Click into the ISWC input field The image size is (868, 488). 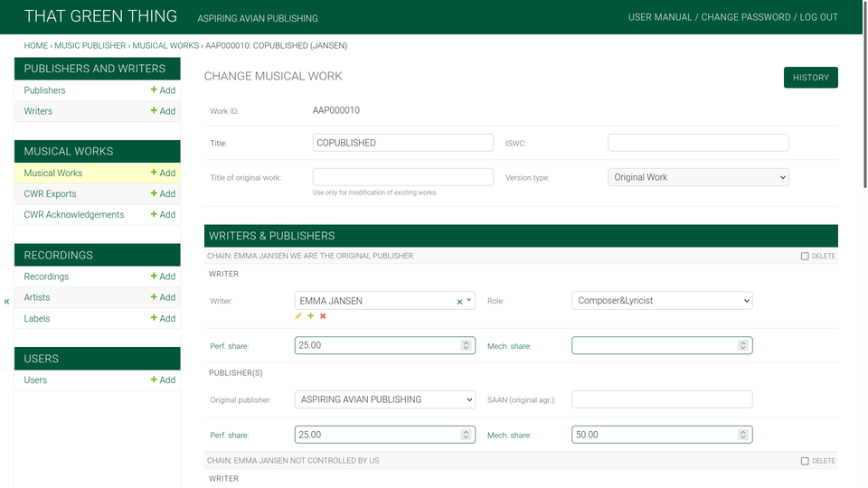point(697,143)
